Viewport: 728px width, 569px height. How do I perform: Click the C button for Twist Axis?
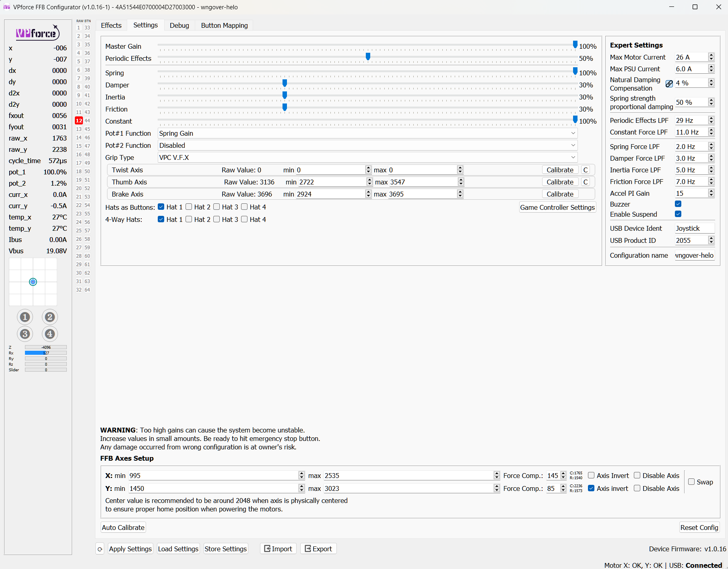586,170
